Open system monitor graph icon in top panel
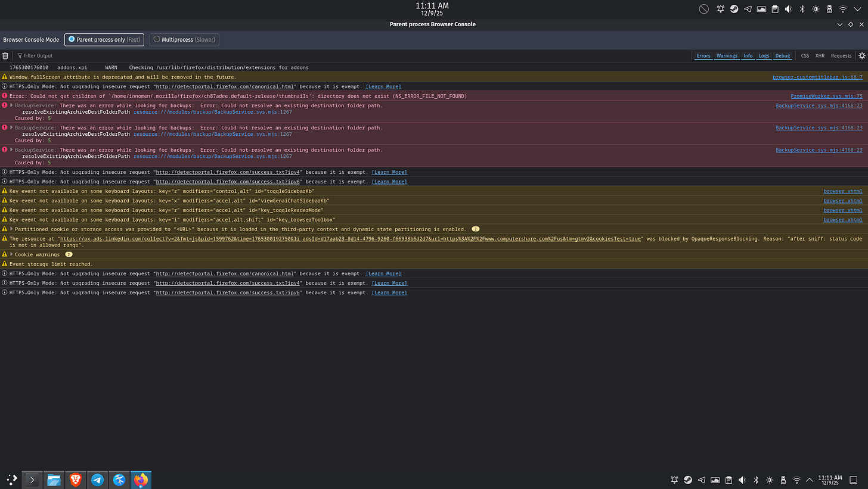Screen dimensions: 868x489 [761, 9]
